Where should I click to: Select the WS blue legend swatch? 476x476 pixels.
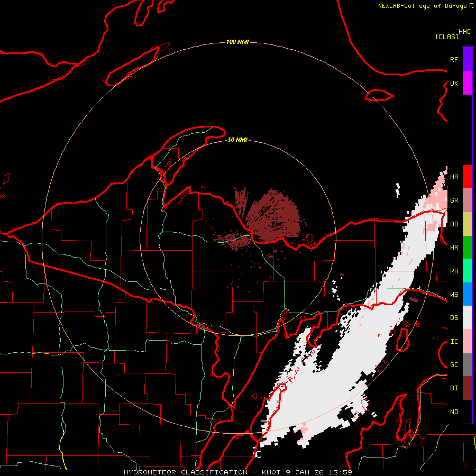(467, 294)
